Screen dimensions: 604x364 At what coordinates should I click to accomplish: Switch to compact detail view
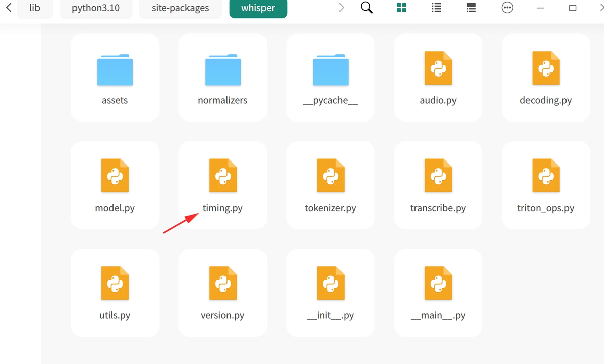pyautogui.click(x=471, y=7)
